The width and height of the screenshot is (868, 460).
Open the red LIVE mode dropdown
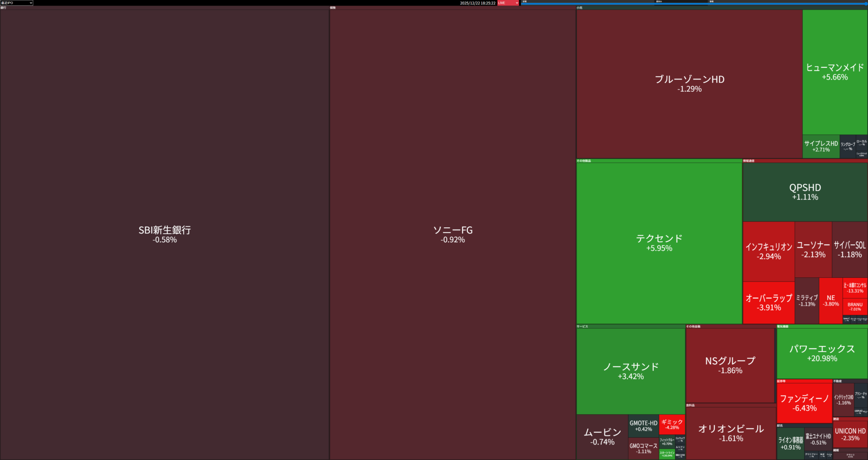click(x=508, y=3)
